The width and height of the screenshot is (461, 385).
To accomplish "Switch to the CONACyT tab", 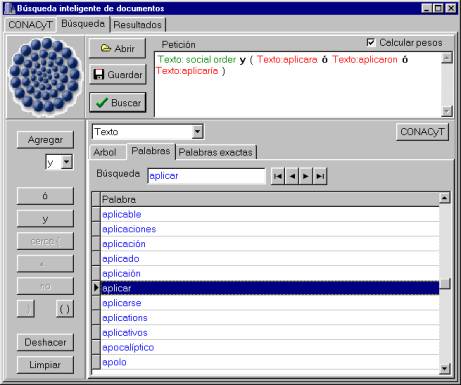I will pyautogui.click(x=30, y=25).
